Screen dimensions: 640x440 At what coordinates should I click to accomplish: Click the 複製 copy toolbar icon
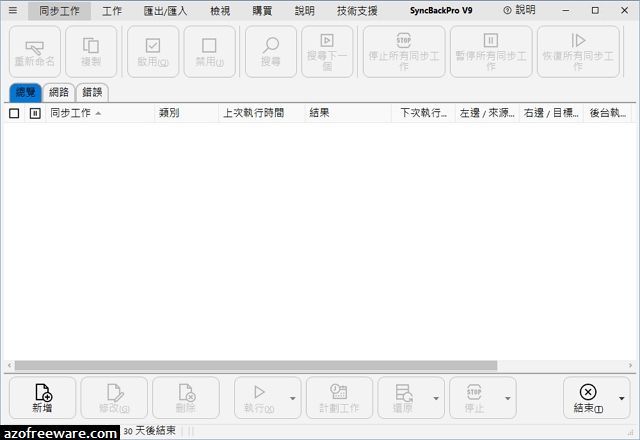pyautogui.click(x=91, y=46)
